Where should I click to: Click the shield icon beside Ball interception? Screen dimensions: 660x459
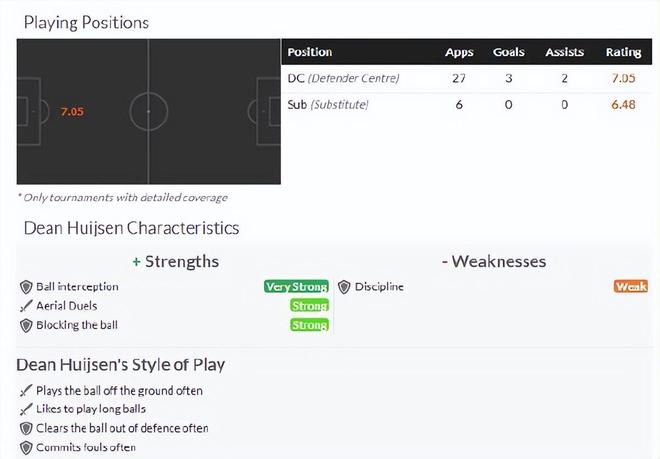(26, 287)
